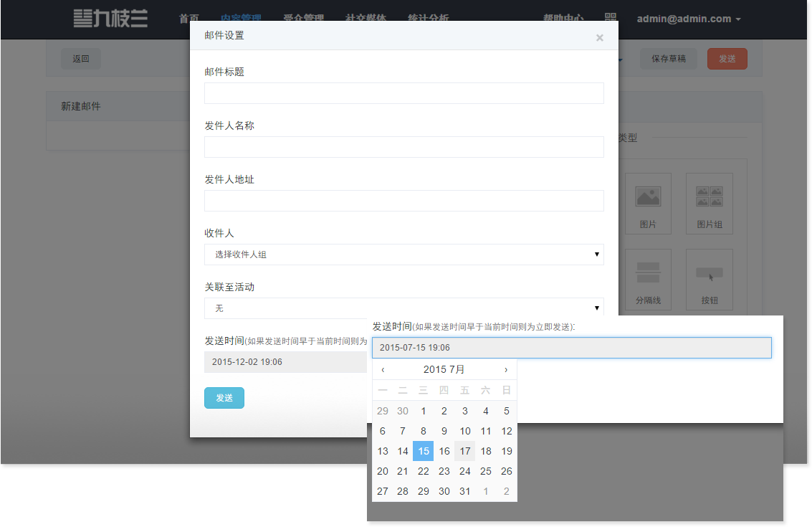Select greyed day 29 of previous month
Viewport: 812px width, 527px height.
pyautogui.click(x=382, y=411)
